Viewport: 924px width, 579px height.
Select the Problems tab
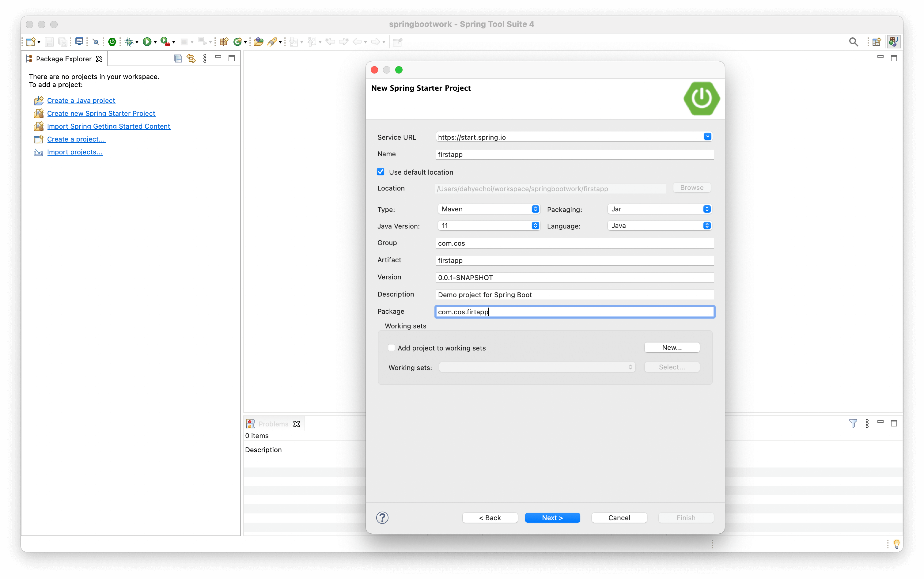click(273, 424)
